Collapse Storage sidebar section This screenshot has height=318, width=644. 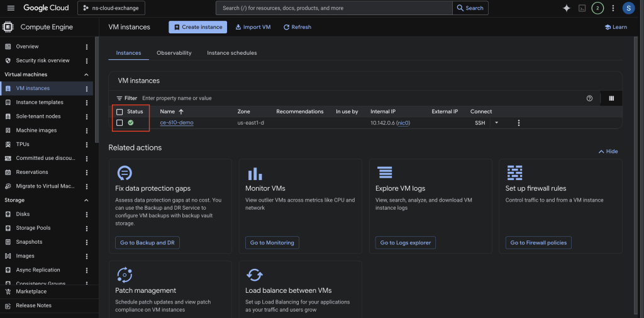tap(86, 200)
